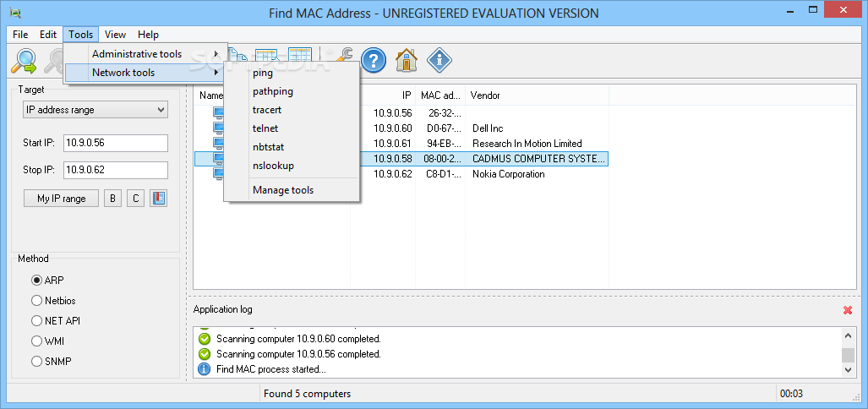Click green check for 10.9.0.60 log entry
The width and height of the screenshot is (868, 409).
tap(205, 338)
